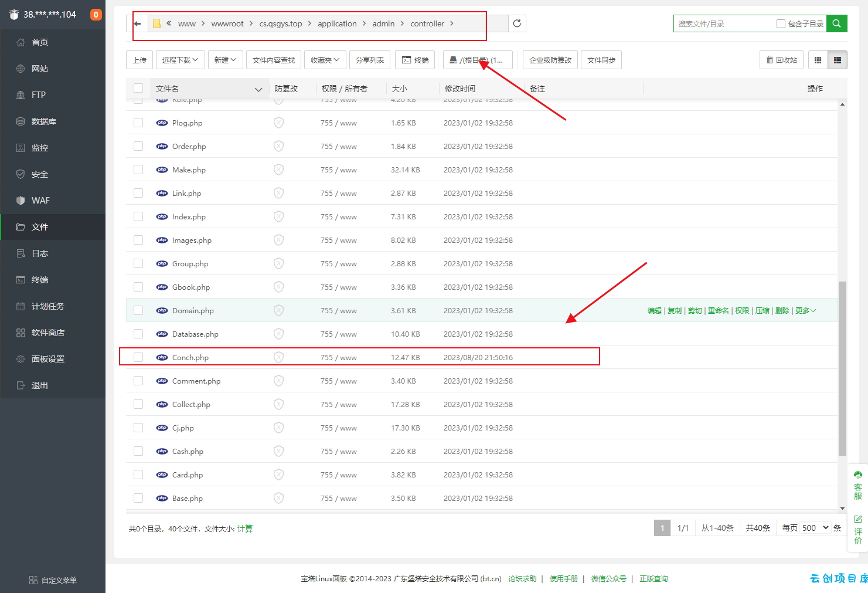Click the 上传 upload button
The width and height of the screenshot is (868, 593).
[x=139, y=60]
